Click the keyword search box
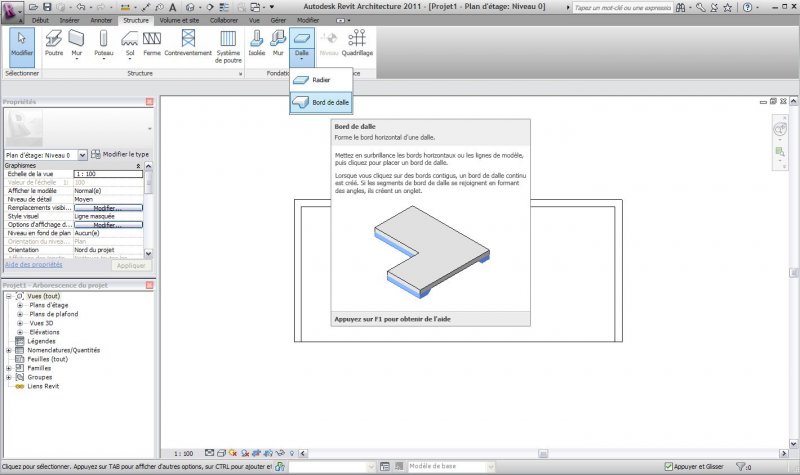The width and height of the screenshot is (800, 475). coord(622,8)
